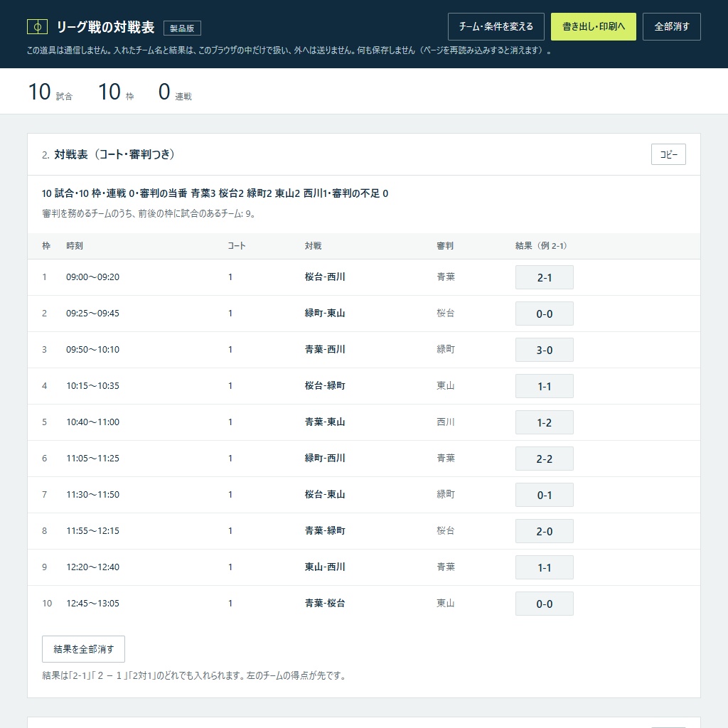The height and width of the screenshot is (728, 728).
Task: Select match text 桜台-緑町
Action: pos(324,385)
